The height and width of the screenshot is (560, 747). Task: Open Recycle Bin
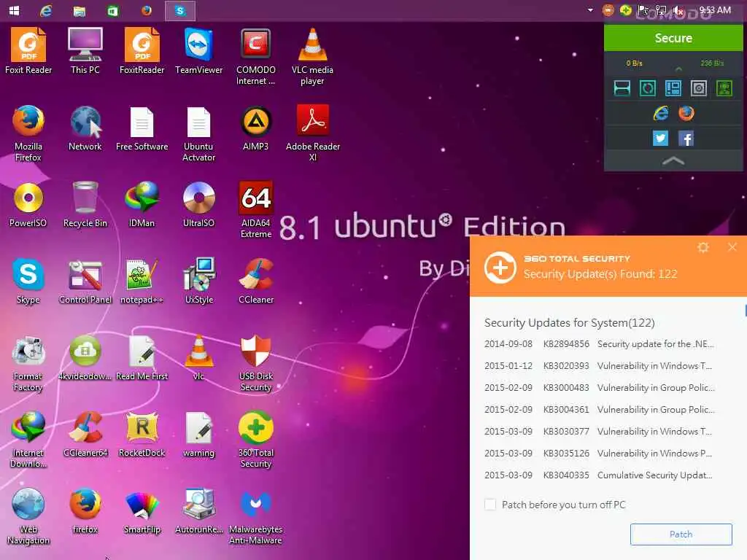[85, 204]
